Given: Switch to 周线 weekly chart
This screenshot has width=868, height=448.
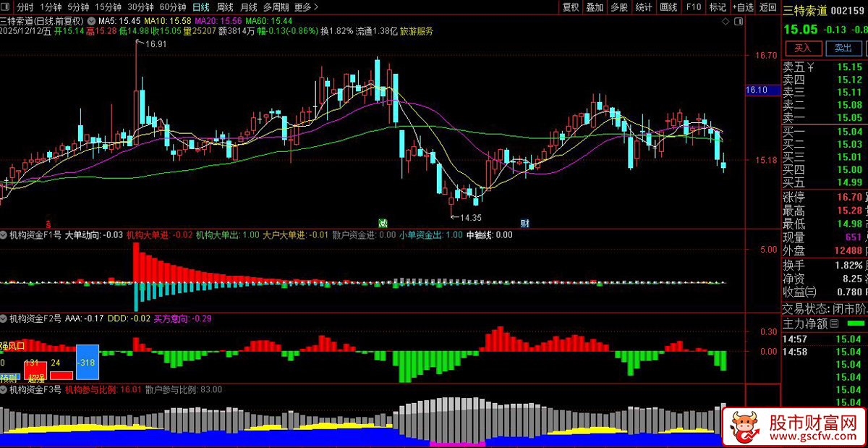Looking at the screenshot, I should [225, 7].
